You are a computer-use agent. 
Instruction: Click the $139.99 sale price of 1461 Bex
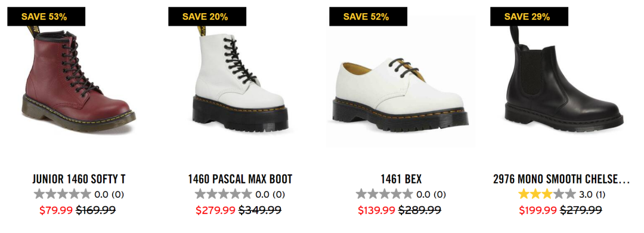pyautogui.click(x=377, y=210)
